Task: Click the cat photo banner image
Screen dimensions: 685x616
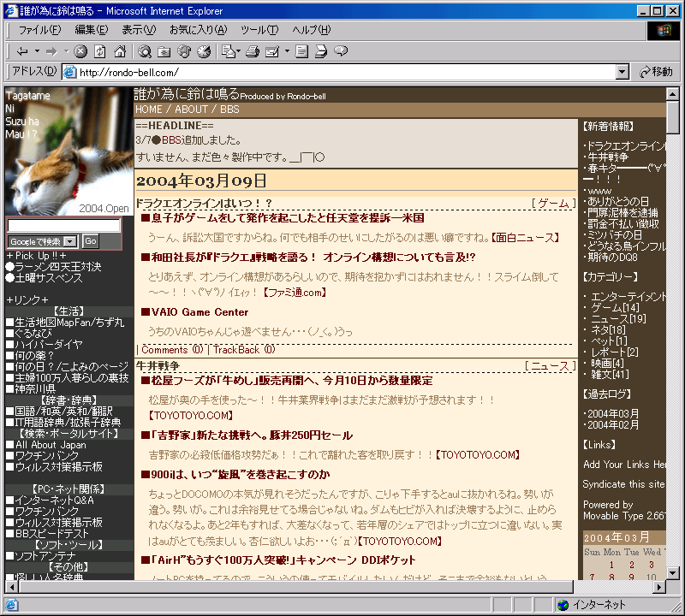Action: 69,151
